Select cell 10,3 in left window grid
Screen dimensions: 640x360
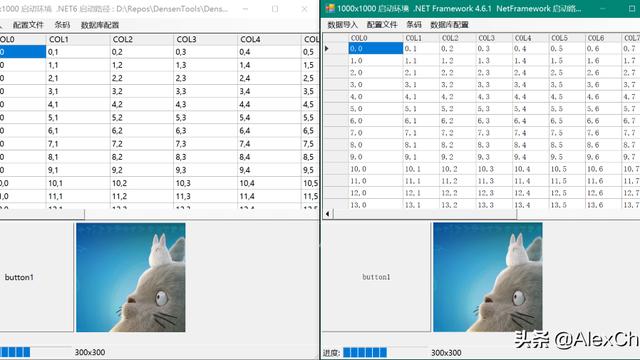tap(206, 183)
